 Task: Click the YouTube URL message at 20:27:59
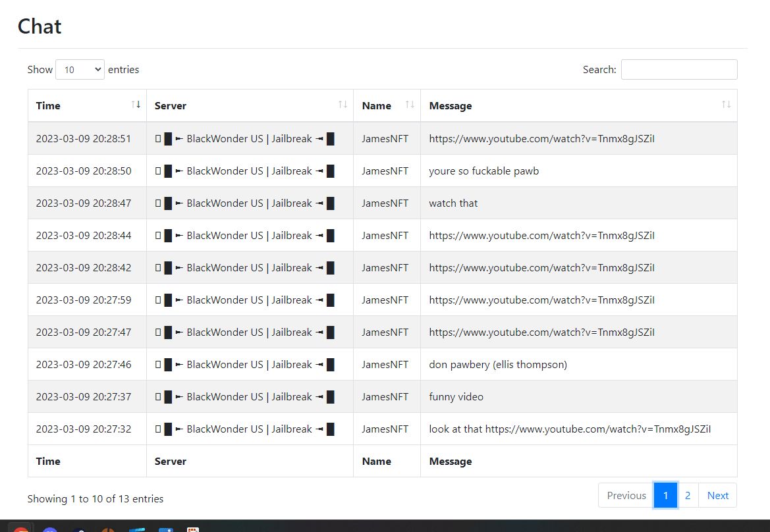pyautogui.click(x=541, y=300)
